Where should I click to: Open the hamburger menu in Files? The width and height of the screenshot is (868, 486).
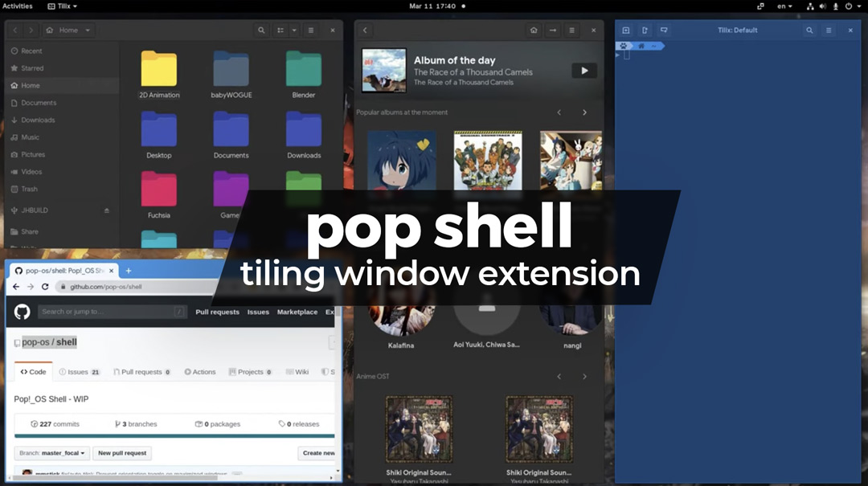(311, 30)
